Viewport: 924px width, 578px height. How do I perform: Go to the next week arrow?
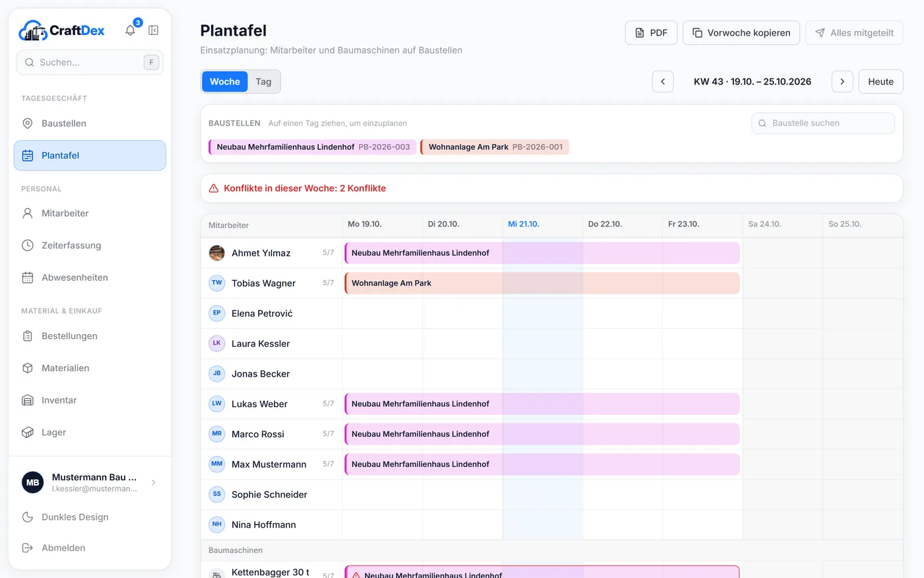[x=842, y=82]
